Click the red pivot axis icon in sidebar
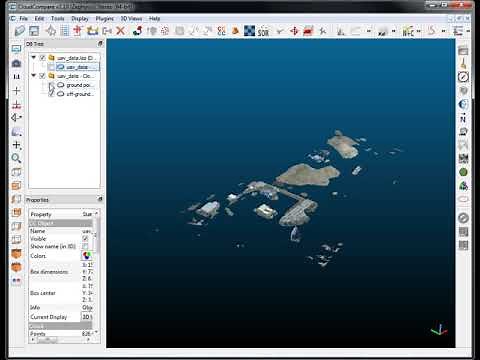This screenshot has width=480, height=360. (16, 105)
